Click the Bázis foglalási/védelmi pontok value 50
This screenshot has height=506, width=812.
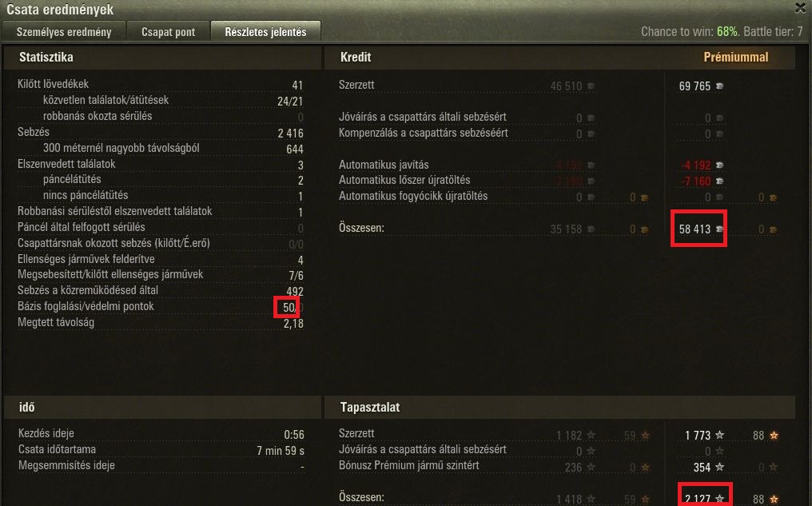(289, 308)
